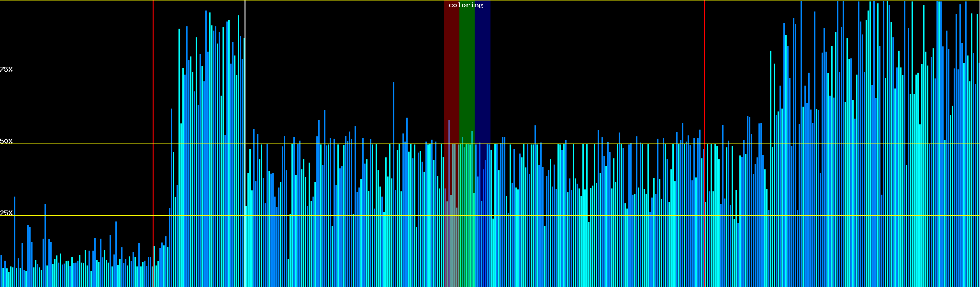The height and width of the screenshot is (287, 980).
Task: Click the 50% axis label
Action: [6, 141]
